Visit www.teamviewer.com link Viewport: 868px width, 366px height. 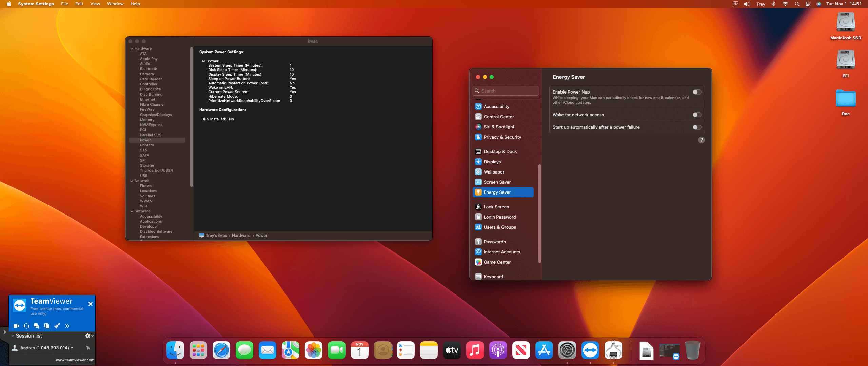(75, 360)
